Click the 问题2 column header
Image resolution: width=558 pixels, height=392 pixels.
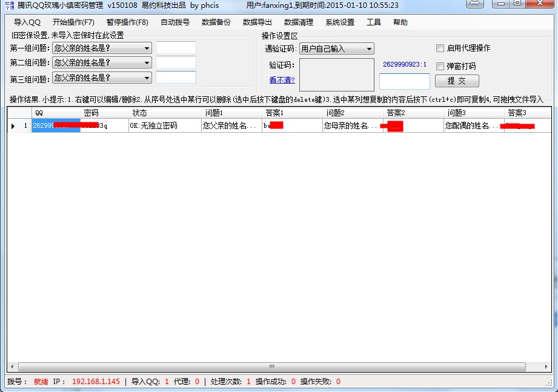click(x=353, y=113)
